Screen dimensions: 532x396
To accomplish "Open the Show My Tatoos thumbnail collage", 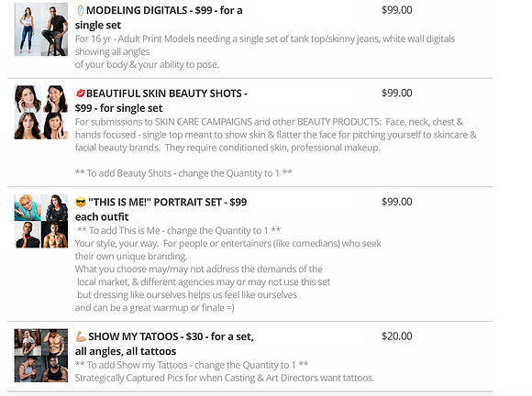I will pos(41,356).
